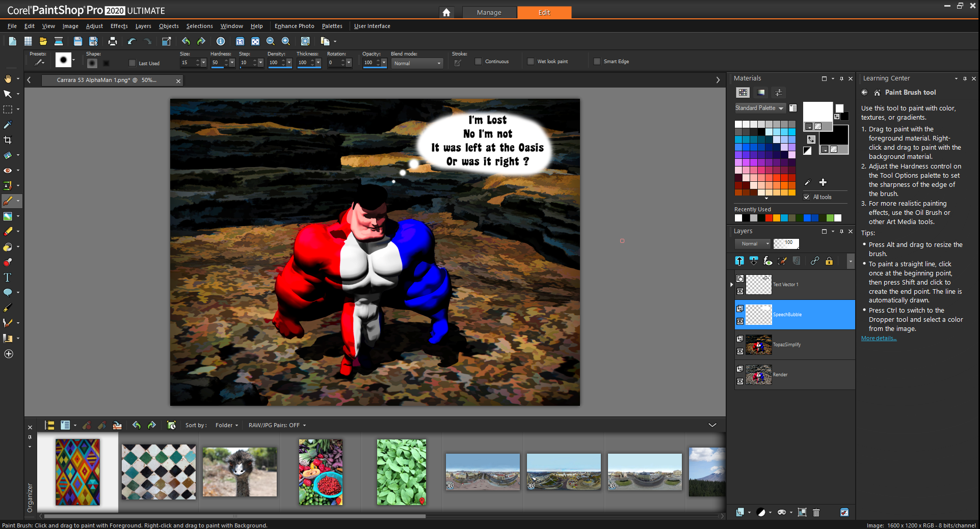
Task: Rotate the image right
Action: click(x=201, y=41)
